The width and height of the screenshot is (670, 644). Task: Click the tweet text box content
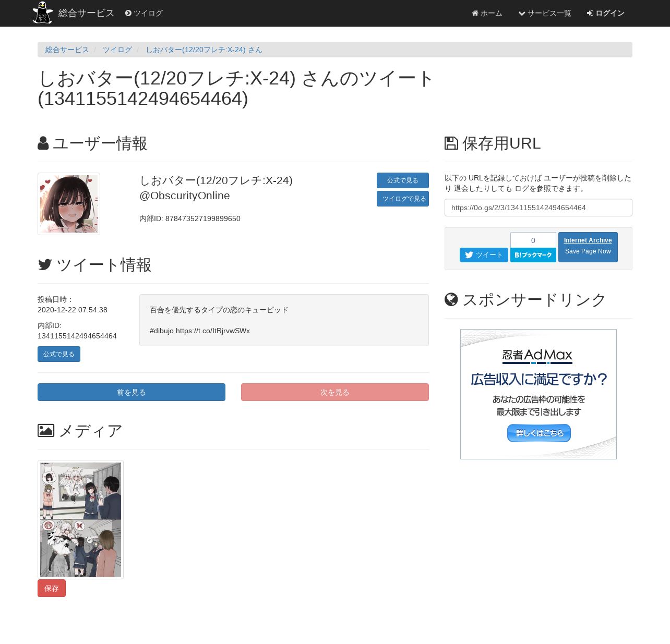pyautogui.click(x=284, y=320)
